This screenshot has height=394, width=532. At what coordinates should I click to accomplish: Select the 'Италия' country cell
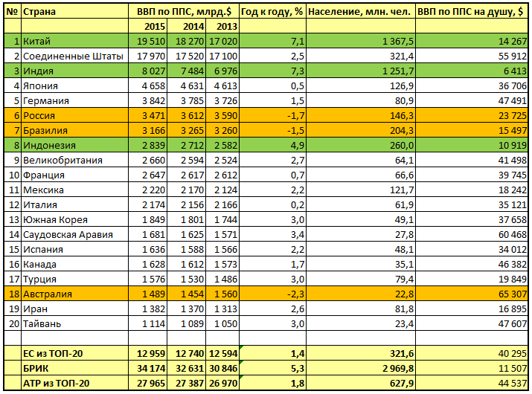[x=74, y=204]
